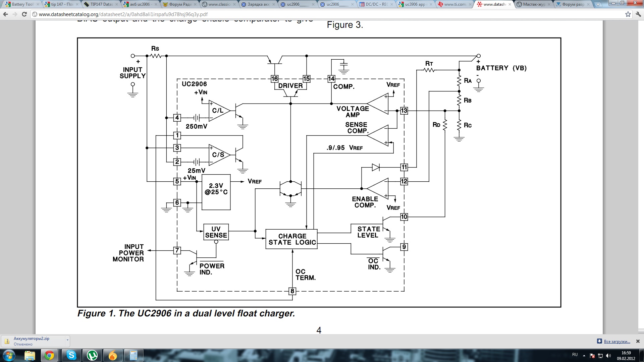Click the Figure 1 caption text
This screenshot has width=644, height=362.
point(186,313)
